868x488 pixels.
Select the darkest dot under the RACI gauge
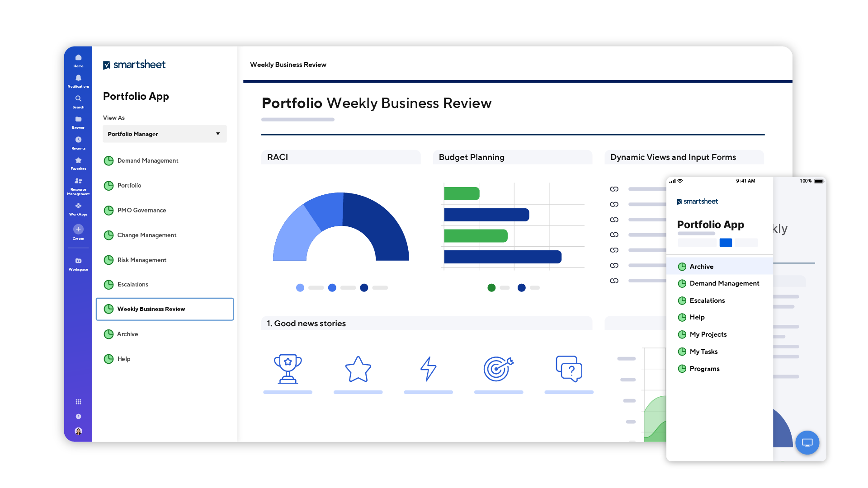pyautogui.click(x=364, y=287)
